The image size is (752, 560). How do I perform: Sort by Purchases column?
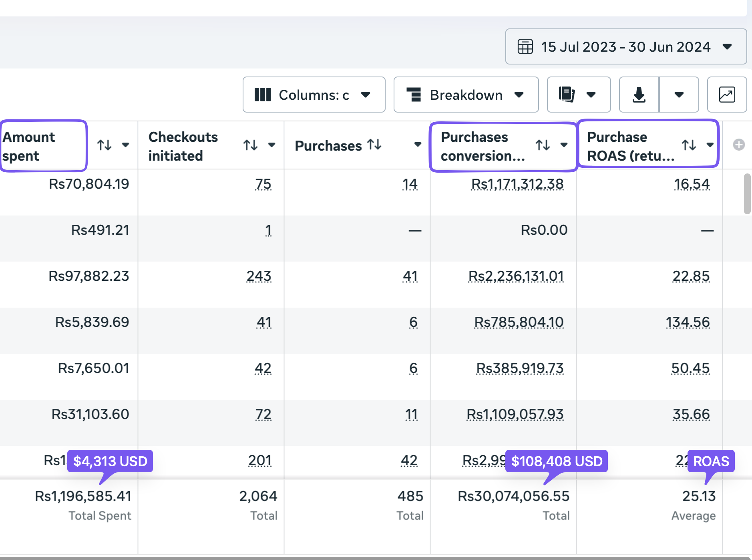(374, 144)
